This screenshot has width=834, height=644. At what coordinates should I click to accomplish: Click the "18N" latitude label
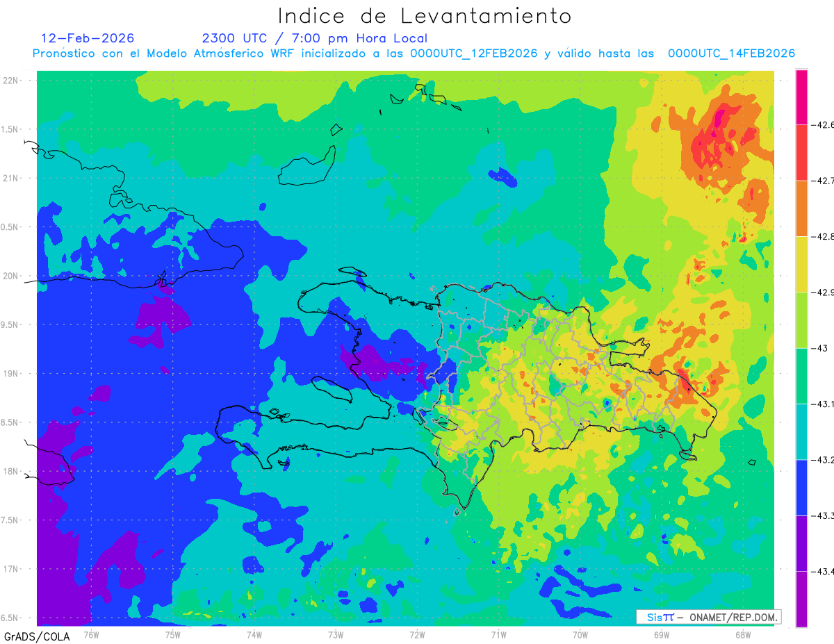tap(11, 471)
